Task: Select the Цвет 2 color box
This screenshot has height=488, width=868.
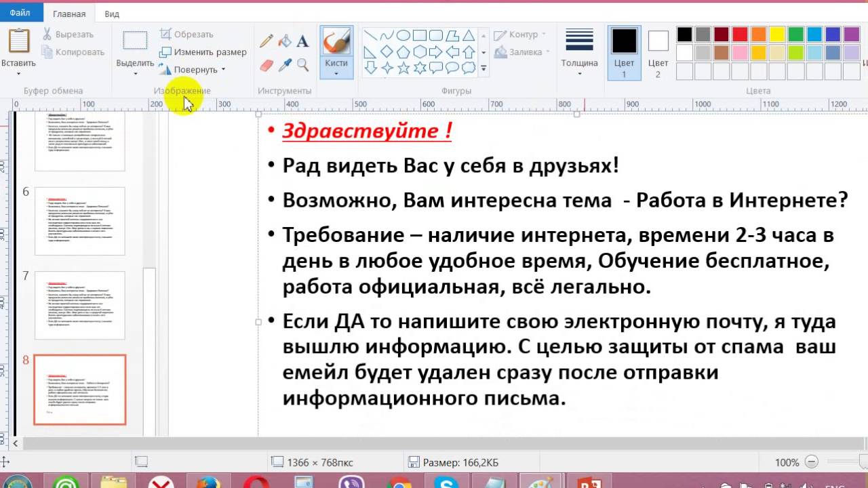Action: 658,53
